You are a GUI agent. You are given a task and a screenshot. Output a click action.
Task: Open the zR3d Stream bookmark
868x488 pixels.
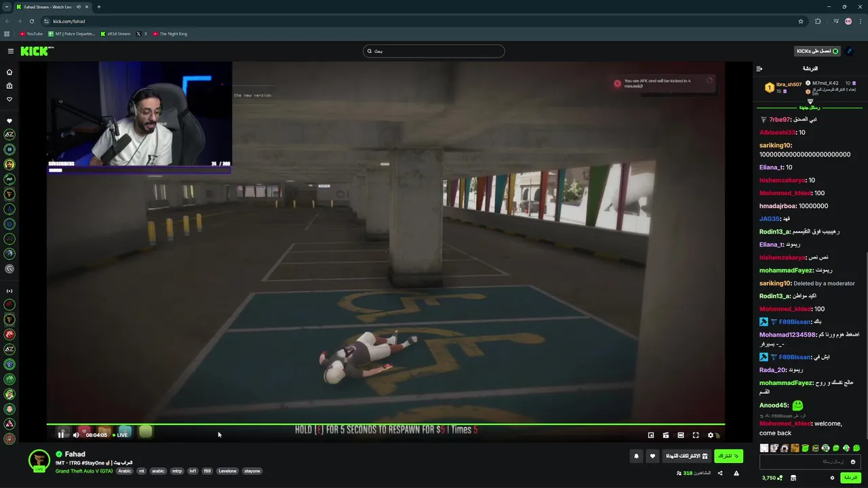pyautogui.click(x=115, y=33)
